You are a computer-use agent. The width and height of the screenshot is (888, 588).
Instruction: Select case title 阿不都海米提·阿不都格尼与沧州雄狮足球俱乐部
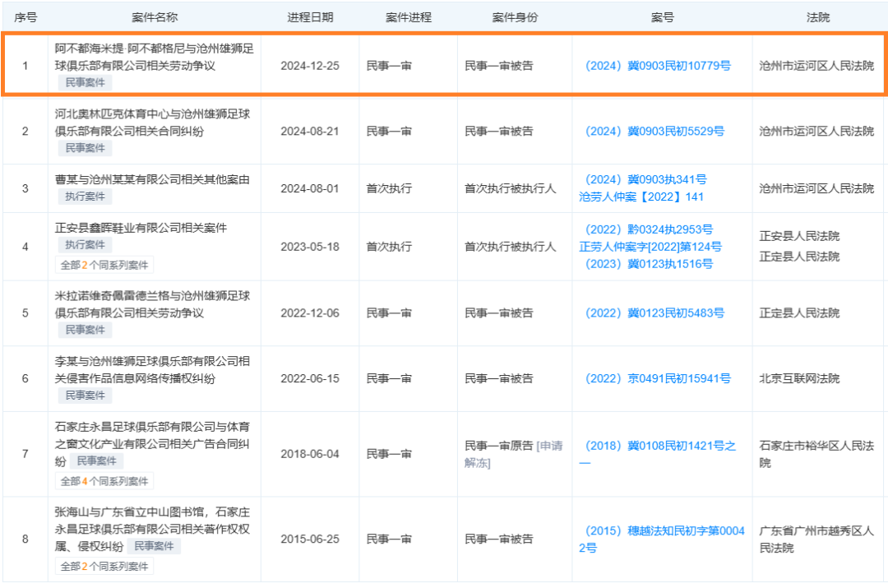tap(154, 58)
